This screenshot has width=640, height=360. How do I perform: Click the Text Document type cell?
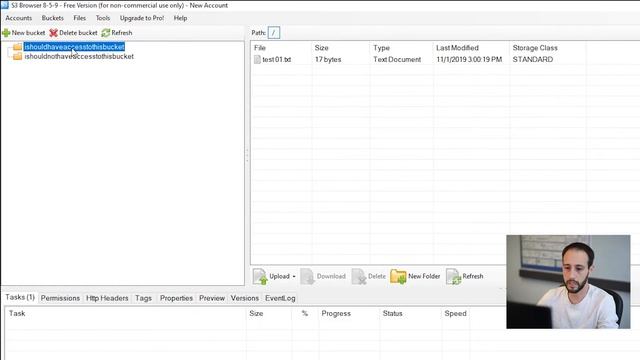pyautogui.click(x=397, y=60)
